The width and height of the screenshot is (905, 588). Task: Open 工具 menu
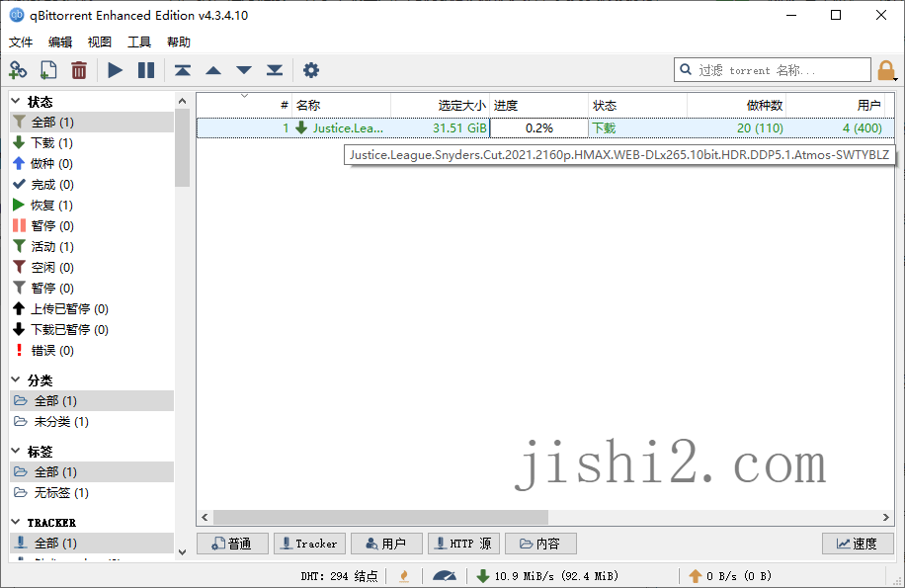[x=139, y=42]
